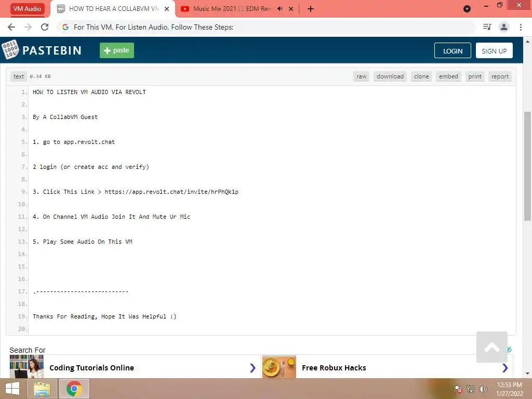Open the volume speaker tray icon
Image resolution: width=532 pixels, height=399 pixels.
(483, 389)
